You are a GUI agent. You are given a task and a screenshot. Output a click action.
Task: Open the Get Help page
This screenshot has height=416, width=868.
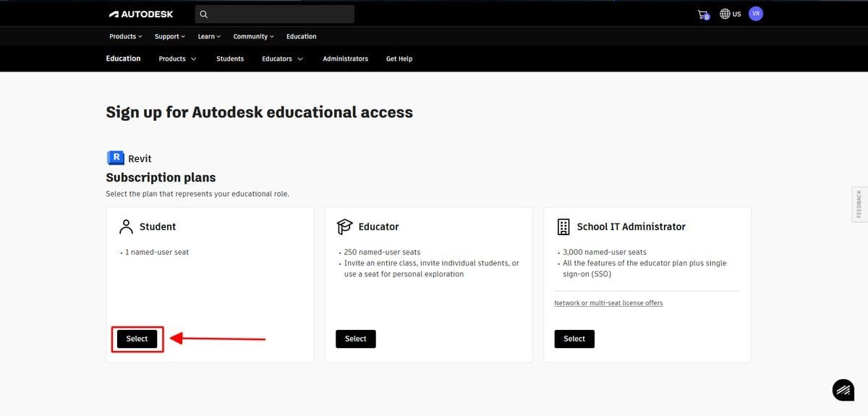tap(399, 59)
